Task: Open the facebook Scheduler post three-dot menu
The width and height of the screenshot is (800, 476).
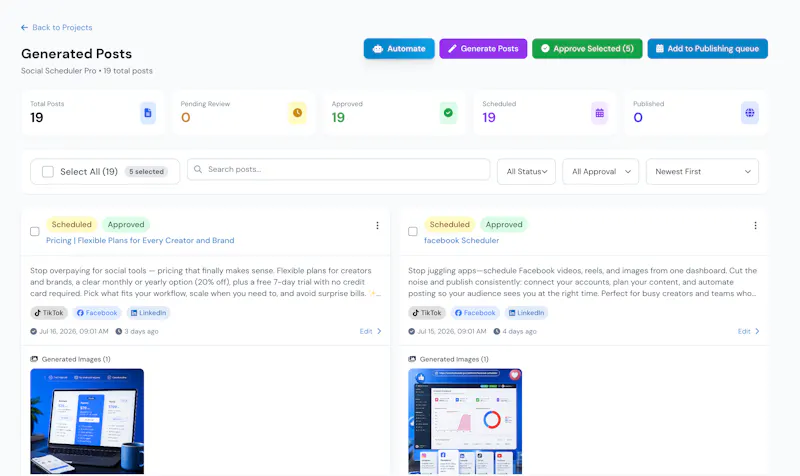Action: tap(755, 226)
